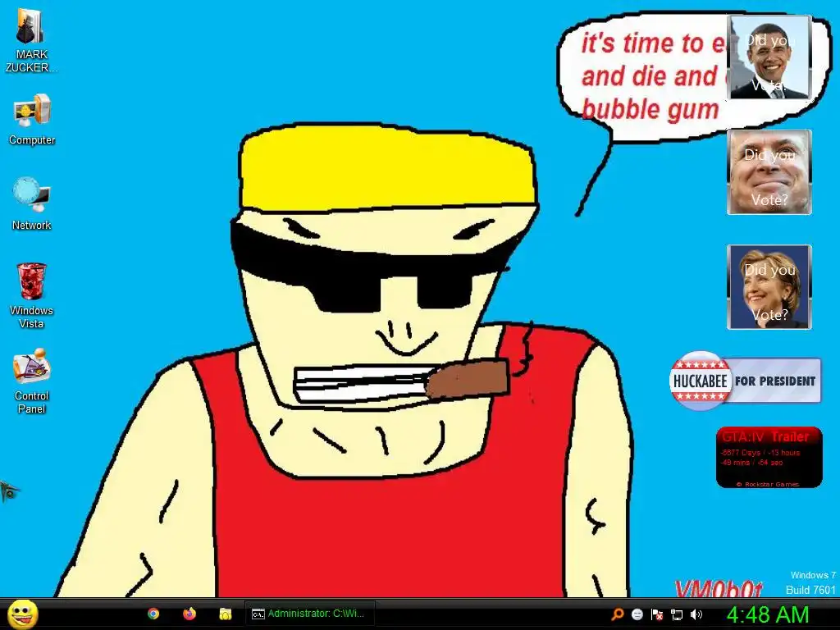Image resolution: width=840 pixels, height=630 pixels.
Task: Select the Network desktop icon
Action: coord(32,203)
